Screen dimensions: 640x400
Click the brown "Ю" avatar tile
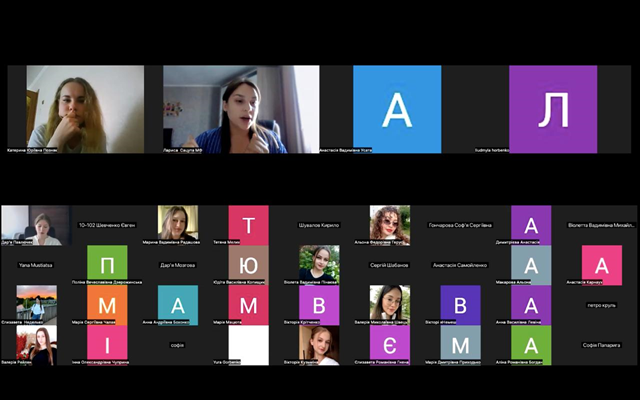[248, 264]
